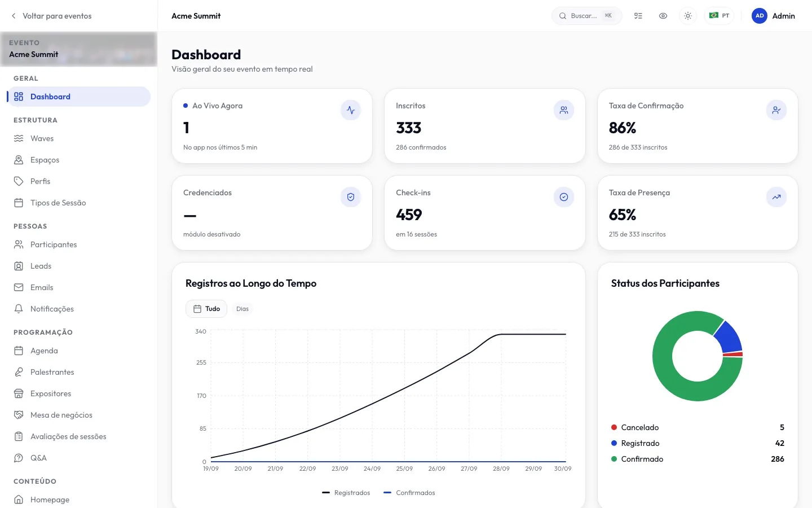This screenshot has width=812, height=508.
Task: Click the blue Registrado legend dot
Action: 614,443
